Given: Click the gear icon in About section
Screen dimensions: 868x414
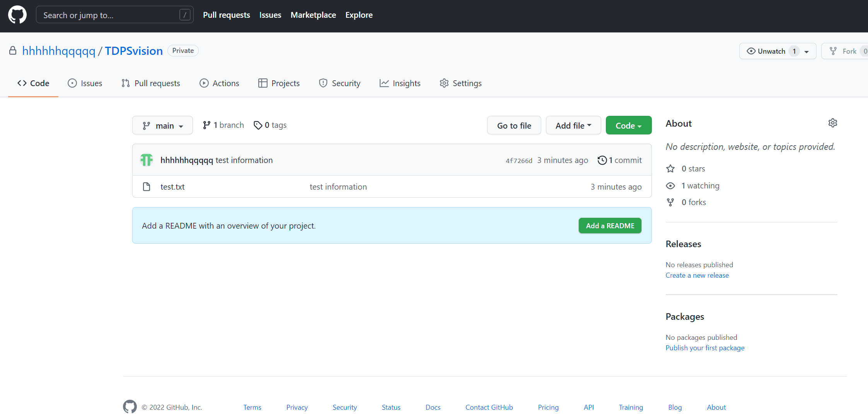Looking at the screenshot, I should click(832, 123).
